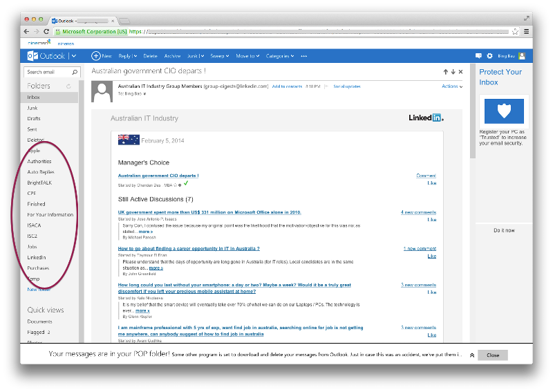The image size is (553, 392).
Task: Open Australian government CIO departs link
Action: coord(158,176)
